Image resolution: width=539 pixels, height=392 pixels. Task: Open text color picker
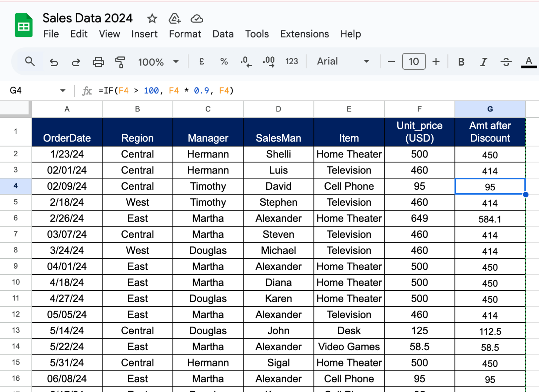tap(528, 62)
